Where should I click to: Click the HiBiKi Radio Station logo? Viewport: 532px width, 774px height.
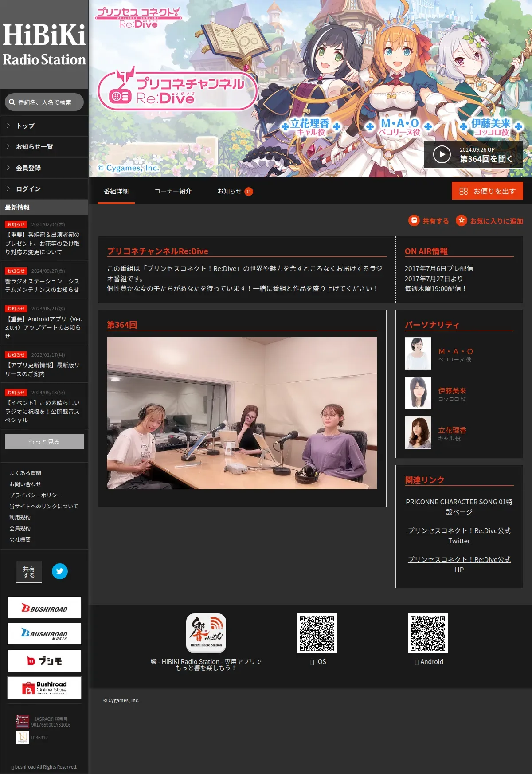point(44,45)
